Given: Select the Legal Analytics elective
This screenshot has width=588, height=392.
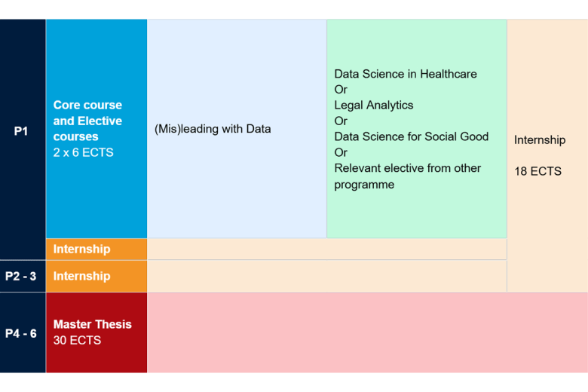Looking at the screenshot, I should 373,105.
